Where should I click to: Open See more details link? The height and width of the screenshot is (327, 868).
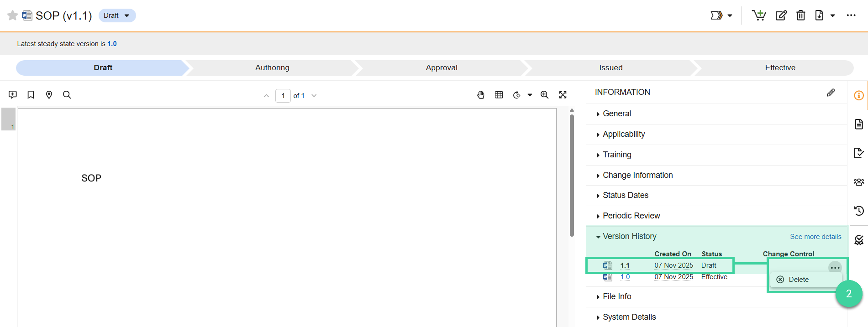[x=815, y=237]
